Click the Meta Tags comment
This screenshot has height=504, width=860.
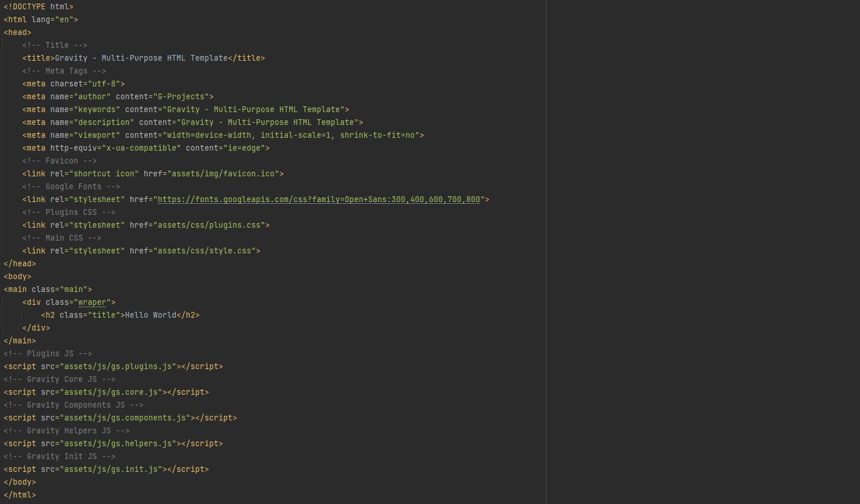pyautogui.click(x=64, y=71)
